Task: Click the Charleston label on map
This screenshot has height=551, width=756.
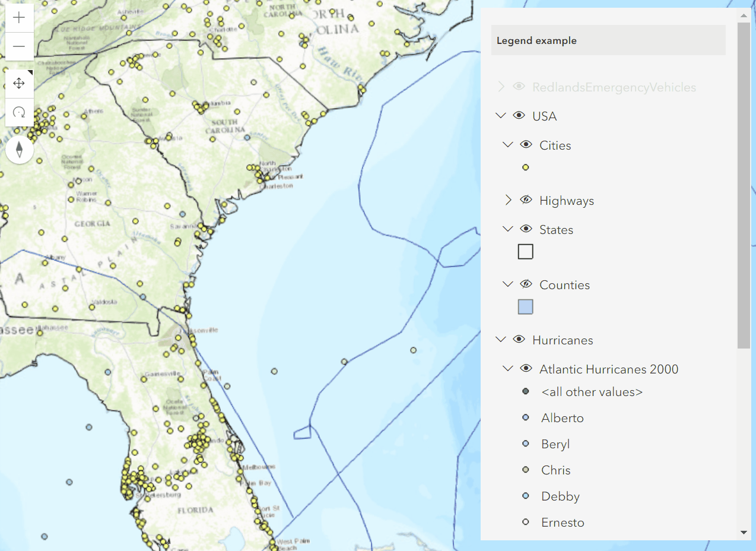Action: click(277, 186)
